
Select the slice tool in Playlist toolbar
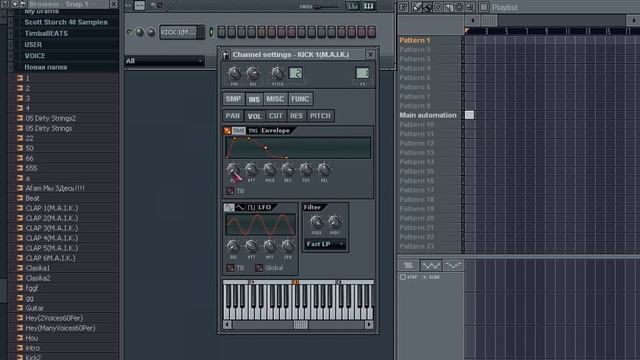(x=449, y=7)
